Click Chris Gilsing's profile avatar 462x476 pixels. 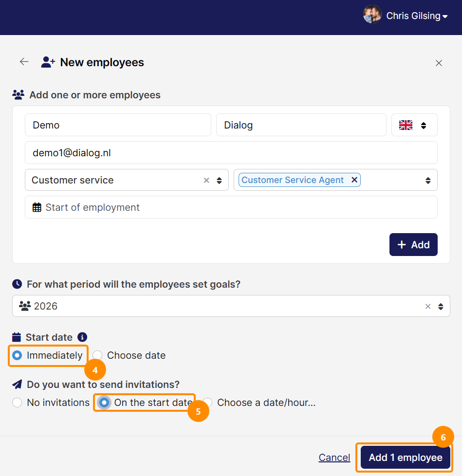(372, 15)
